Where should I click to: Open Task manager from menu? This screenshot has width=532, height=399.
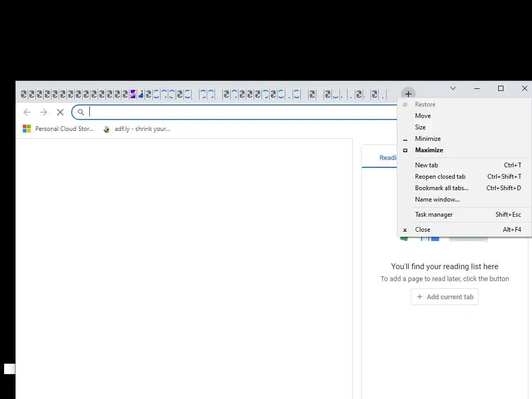(464, 215)
